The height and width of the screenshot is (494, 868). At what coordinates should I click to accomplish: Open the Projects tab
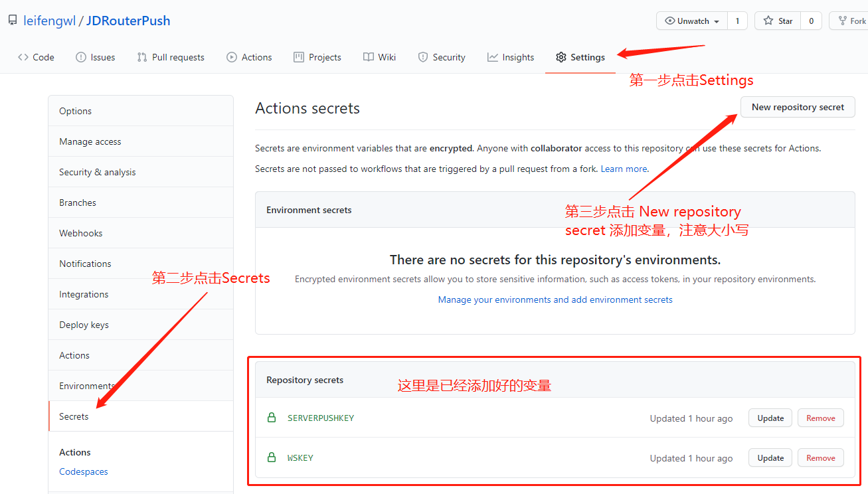point(317,57)
